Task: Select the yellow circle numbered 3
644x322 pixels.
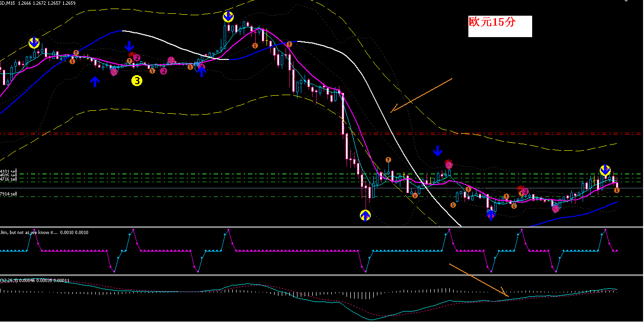Action: click(136, 81)
